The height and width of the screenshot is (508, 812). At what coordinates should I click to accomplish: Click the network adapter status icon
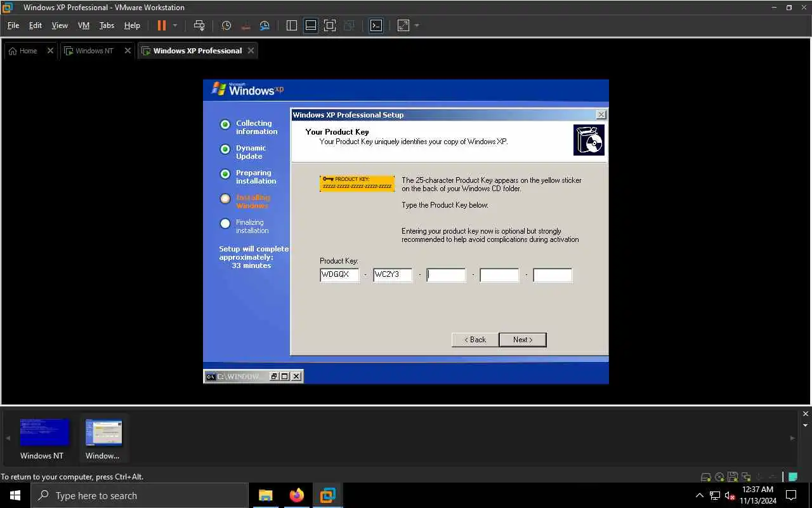pyautogui.click(x=746, y=477)
